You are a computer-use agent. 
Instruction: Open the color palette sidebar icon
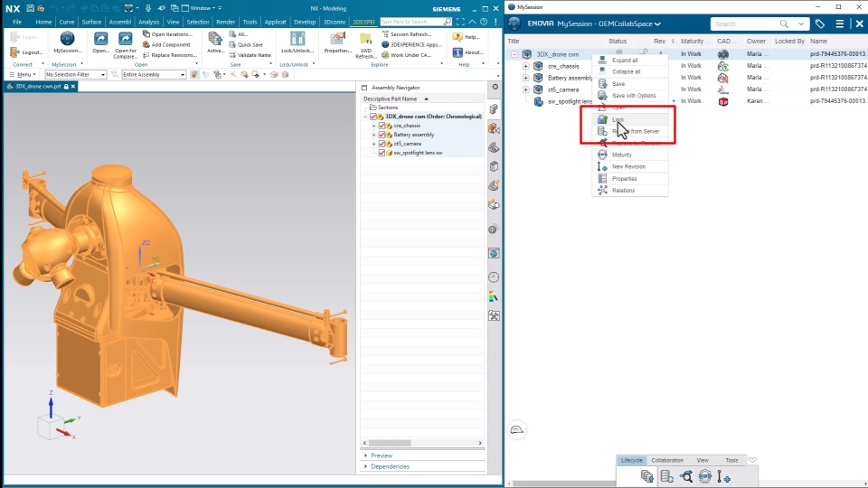(494, 297)
